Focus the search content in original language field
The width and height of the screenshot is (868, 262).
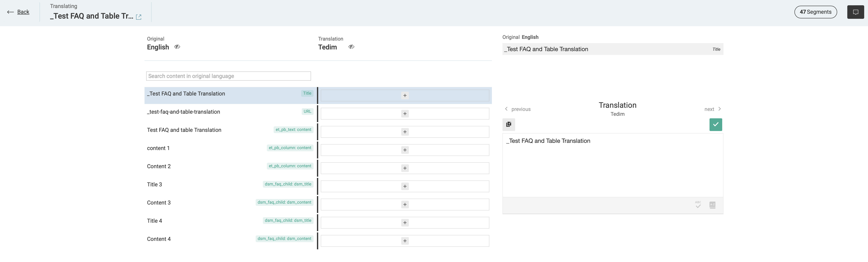[228, 76]
